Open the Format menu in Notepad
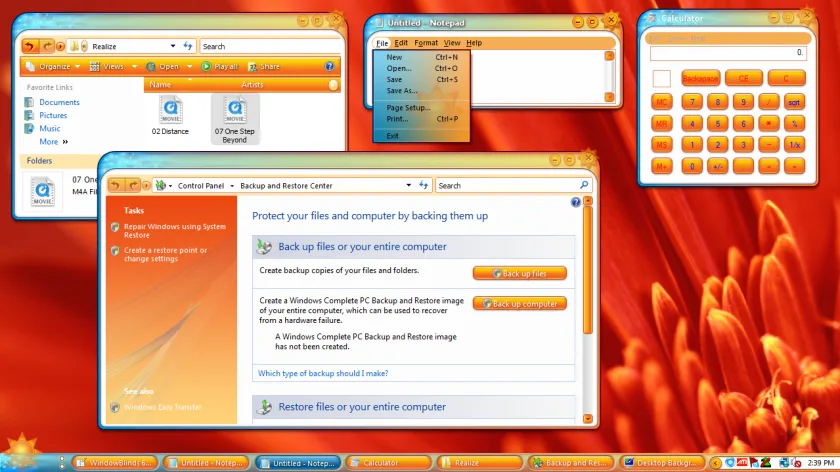This screenshot has height=472, width=840. [426, 43]
